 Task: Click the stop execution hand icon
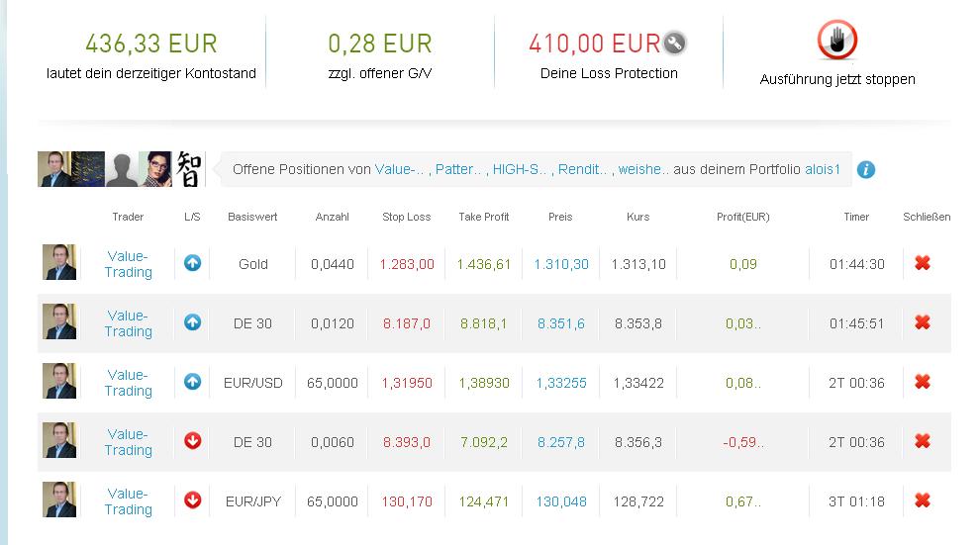(x=836, y=42)
